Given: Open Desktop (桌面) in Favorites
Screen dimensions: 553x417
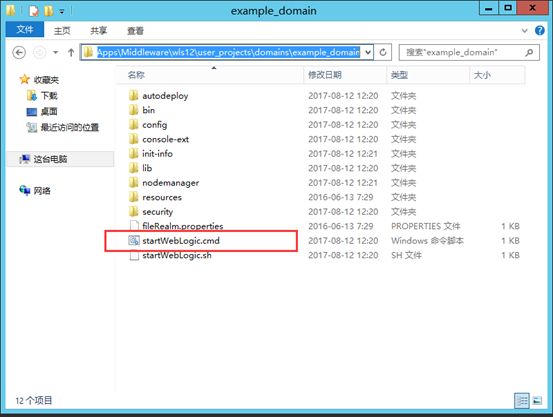Looking at the screenshot, I should (x=42, y=111).
